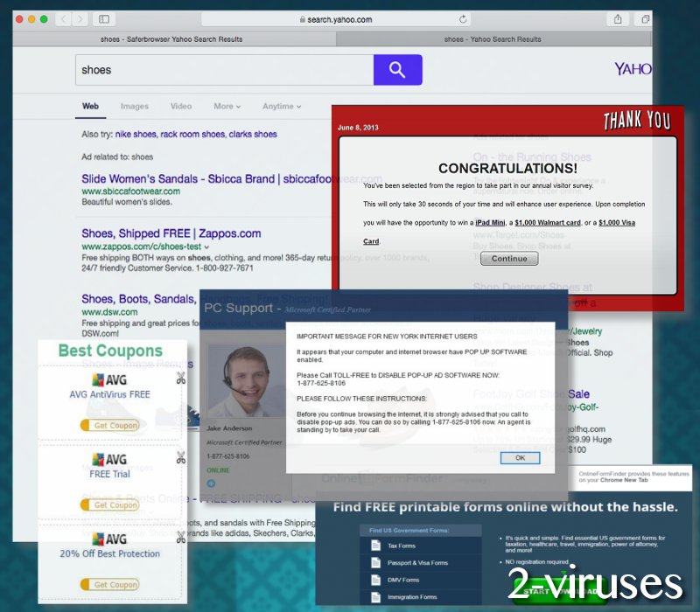Get Coupon for 20% Off Best Protection
700x612 pixels.
(x=111, y=584)
